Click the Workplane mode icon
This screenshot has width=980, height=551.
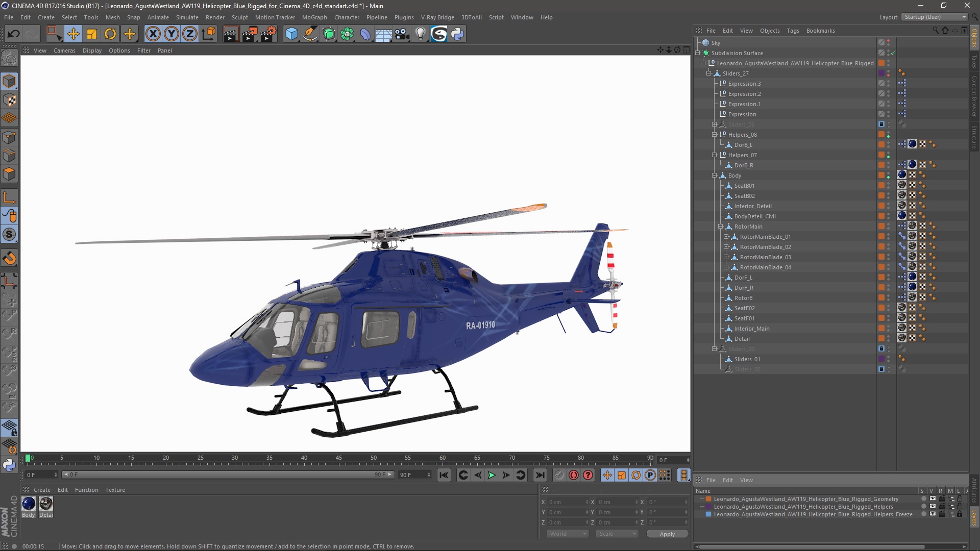click(9, 118)
